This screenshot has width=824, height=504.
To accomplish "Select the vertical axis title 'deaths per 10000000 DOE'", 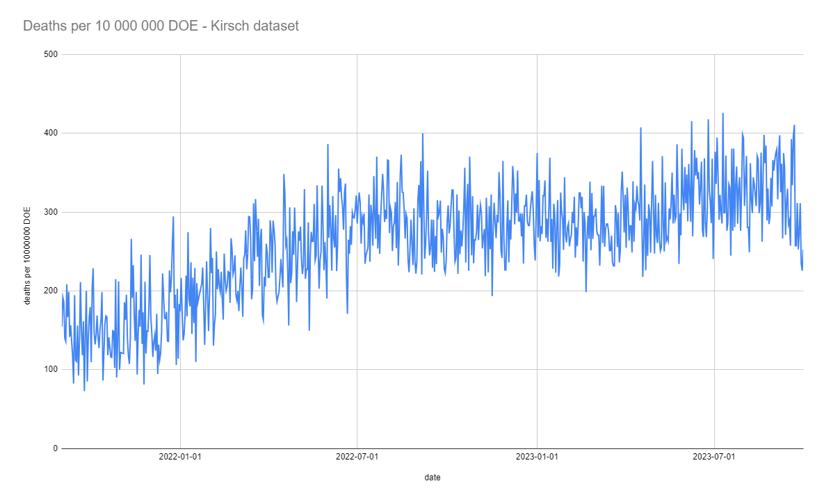I will 29,251.
